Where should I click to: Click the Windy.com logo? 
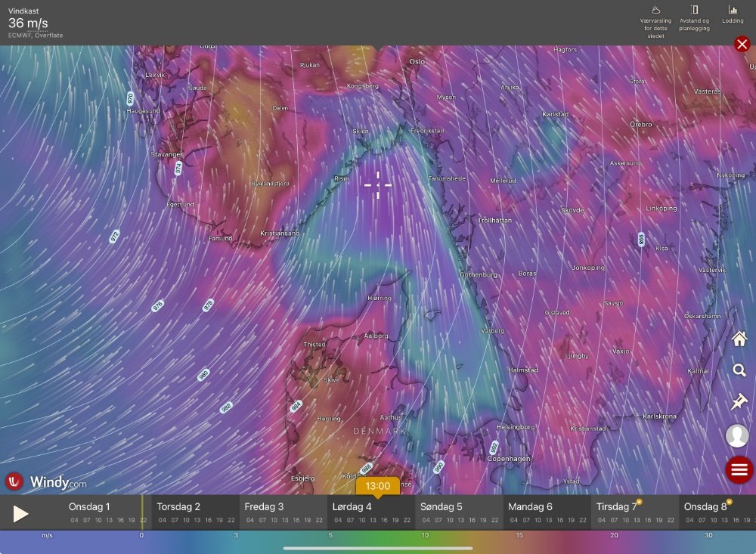[x=47, y=482]
